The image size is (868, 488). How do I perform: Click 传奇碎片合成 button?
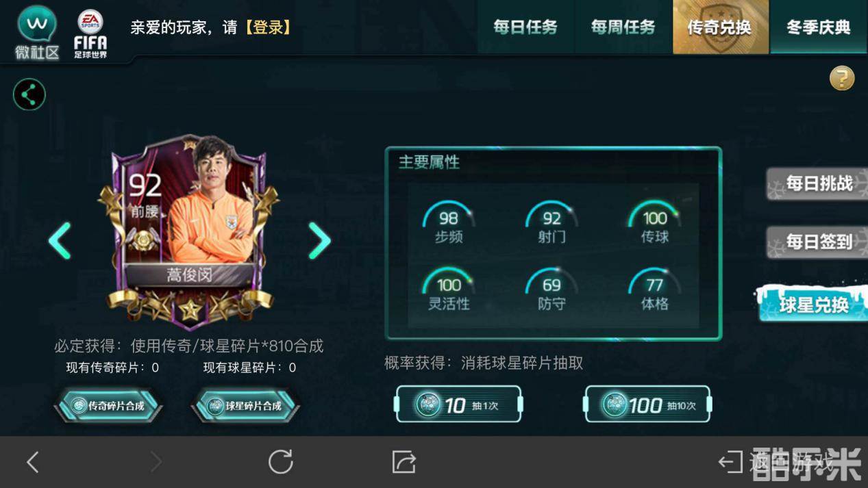click(108, 405)
